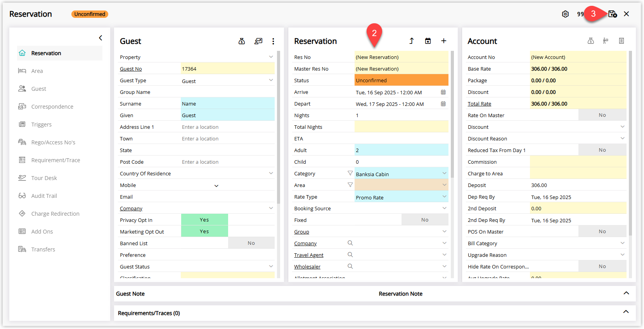Select Reservation in the sidebar
644x329 pixels.
tap(60, 53)
